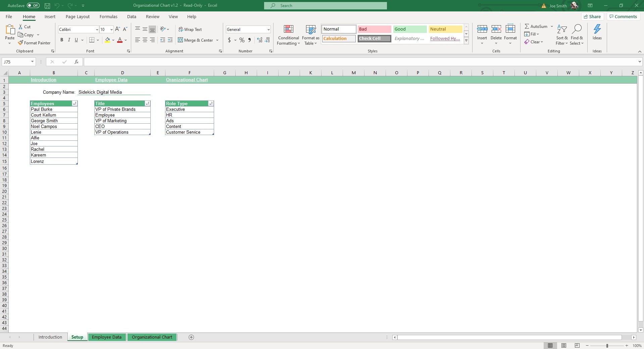Click the zoom slider handle

click(x=607, y=346)
